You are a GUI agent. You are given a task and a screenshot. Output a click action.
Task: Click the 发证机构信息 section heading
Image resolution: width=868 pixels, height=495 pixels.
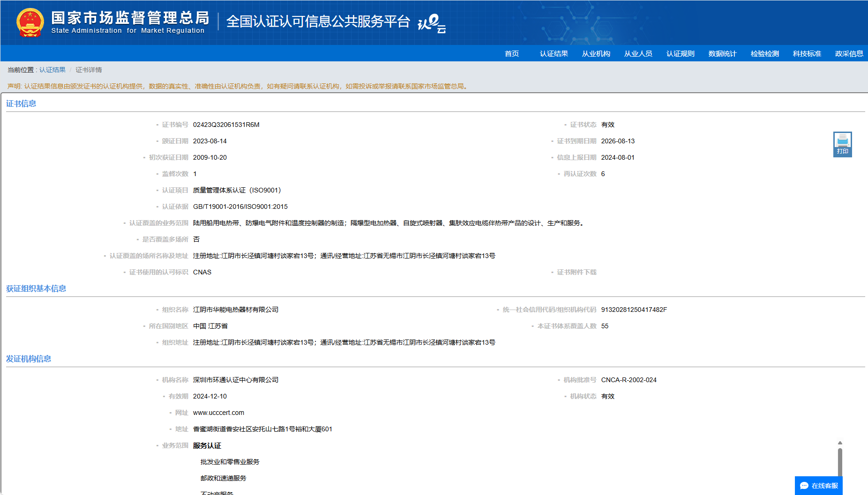pos(29,359)
